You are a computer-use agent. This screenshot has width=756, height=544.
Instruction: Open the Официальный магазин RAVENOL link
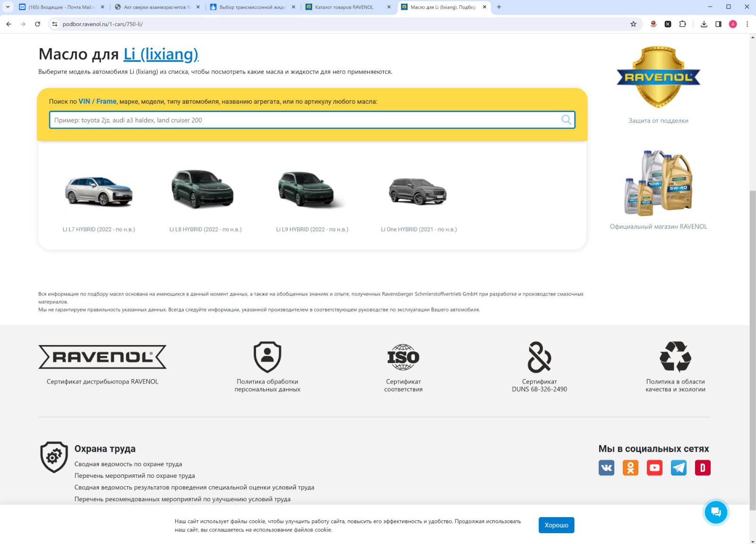pos(658,226)
